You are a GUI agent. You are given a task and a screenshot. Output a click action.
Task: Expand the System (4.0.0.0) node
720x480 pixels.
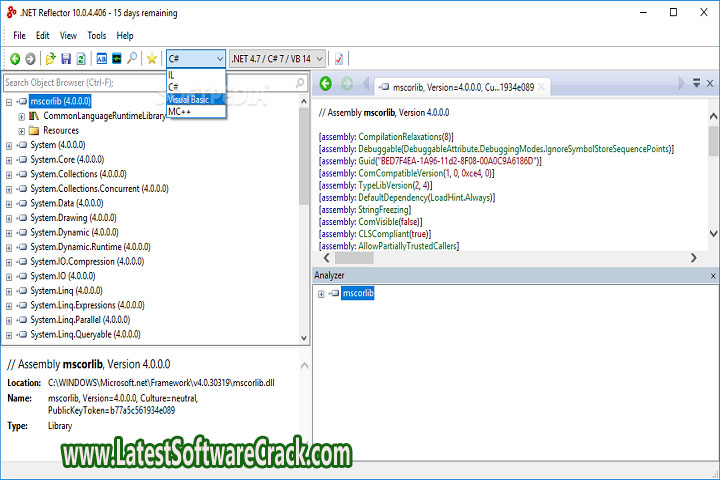pos(9,146)
